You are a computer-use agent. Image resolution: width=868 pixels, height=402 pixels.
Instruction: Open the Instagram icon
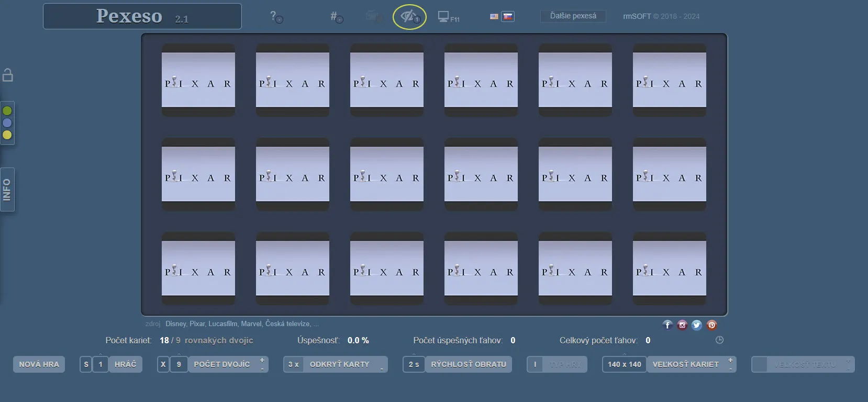point(682,325)
